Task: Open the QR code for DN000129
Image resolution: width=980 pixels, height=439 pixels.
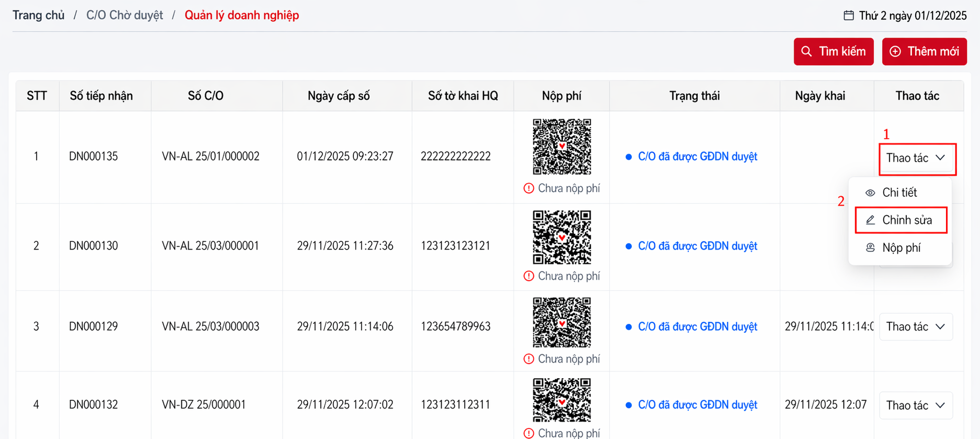Action: 562,322
